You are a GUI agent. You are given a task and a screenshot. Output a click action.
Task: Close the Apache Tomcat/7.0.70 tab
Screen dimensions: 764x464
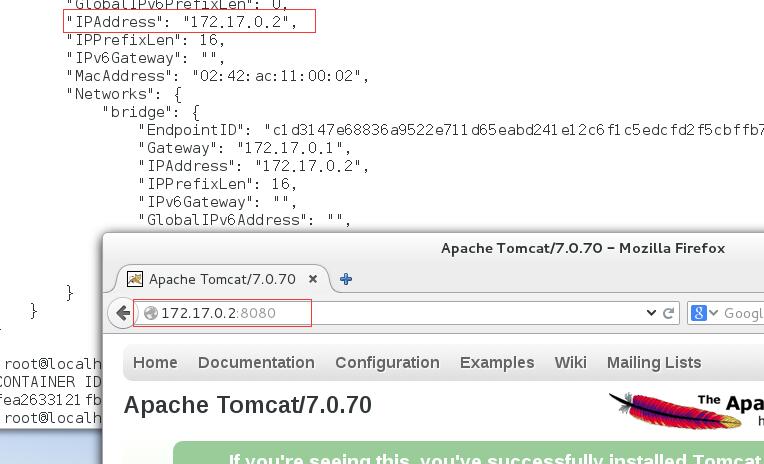coord(313,279)
